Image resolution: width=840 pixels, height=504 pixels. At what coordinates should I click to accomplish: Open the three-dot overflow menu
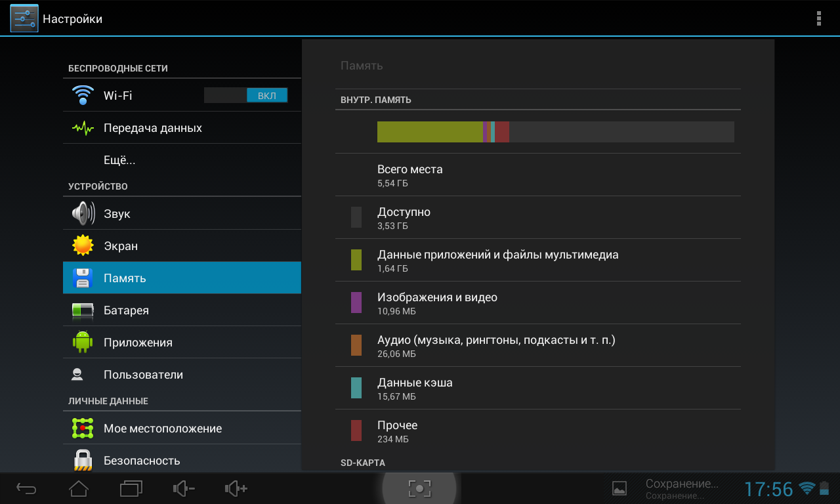pyautogui.click(x=818, y=18)
